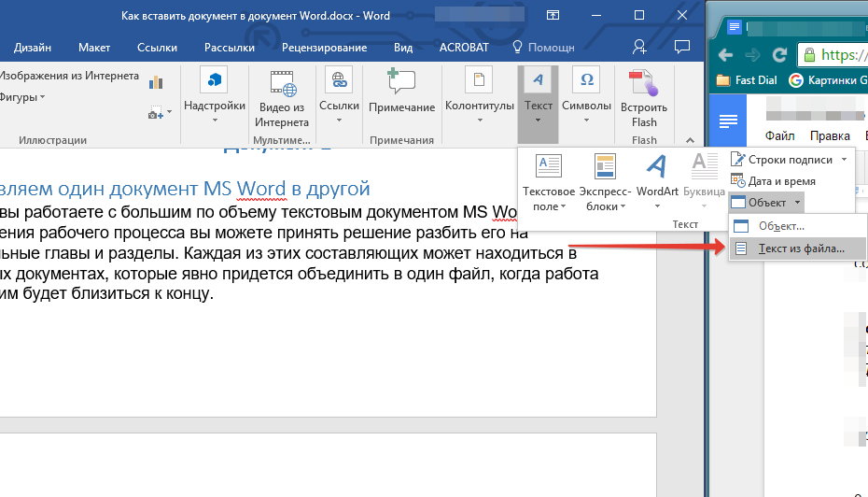Viewport: 868px width, 497px height.
Task: Select Текст из файла menu item
Action: click(801, 248)
